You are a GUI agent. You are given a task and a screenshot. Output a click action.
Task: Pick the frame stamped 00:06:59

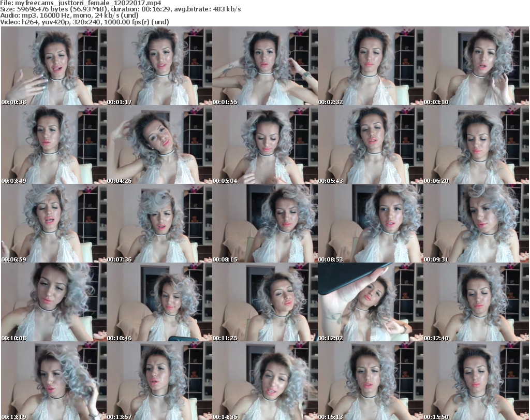pyautogui.click(x=54, y=224)
